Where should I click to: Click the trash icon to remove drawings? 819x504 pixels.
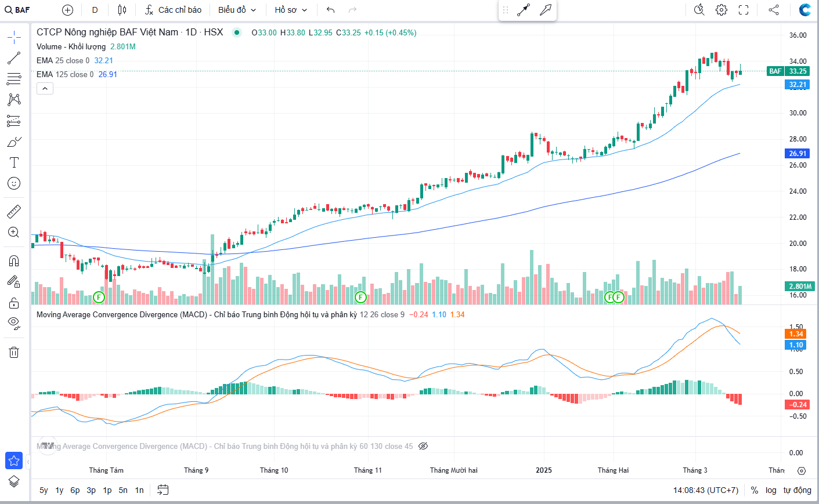click(14, 352)
